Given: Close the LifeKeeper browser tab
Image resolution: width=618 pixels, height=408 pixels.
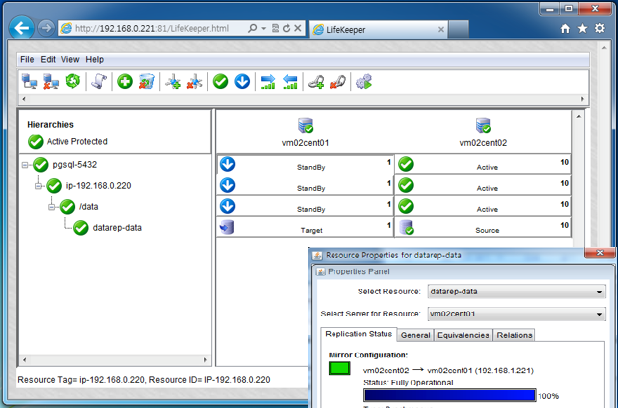Looking at the screenshot, I should pyautogui.click(x=441, y=30).
